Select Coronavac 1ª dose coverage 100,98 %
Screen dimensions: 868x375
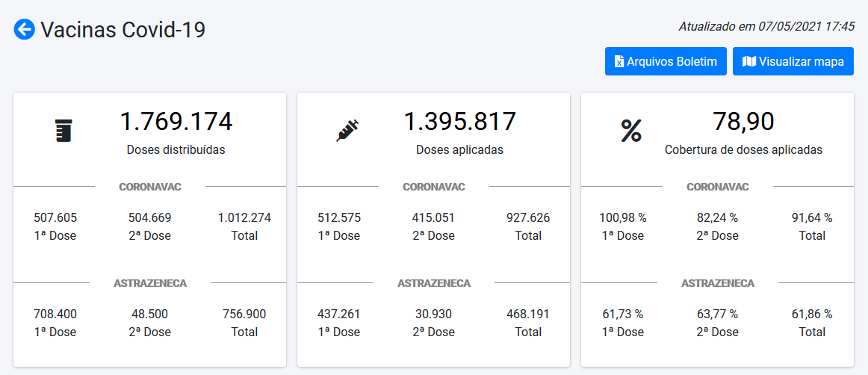coord(622,218)
